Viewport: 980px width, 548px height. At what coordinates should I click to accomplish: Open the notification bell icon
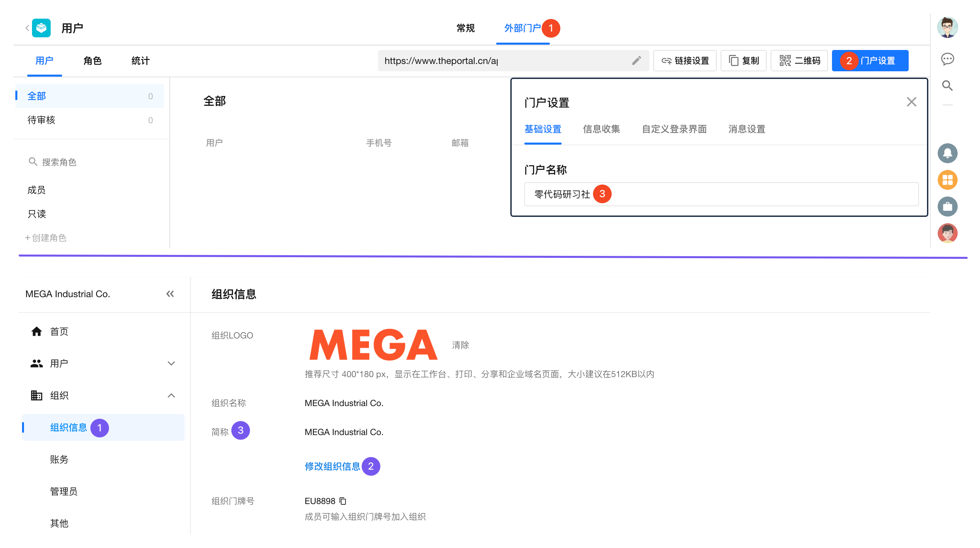947,153
